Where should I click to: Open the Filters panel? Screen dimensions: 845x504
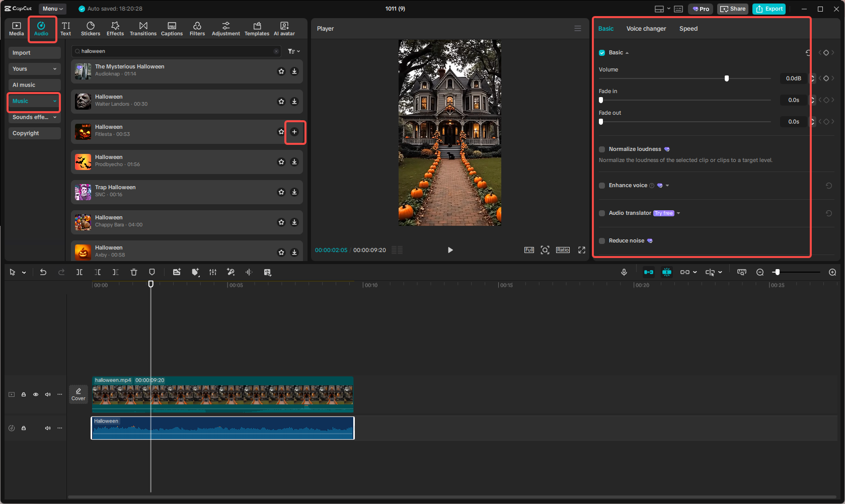197,28
